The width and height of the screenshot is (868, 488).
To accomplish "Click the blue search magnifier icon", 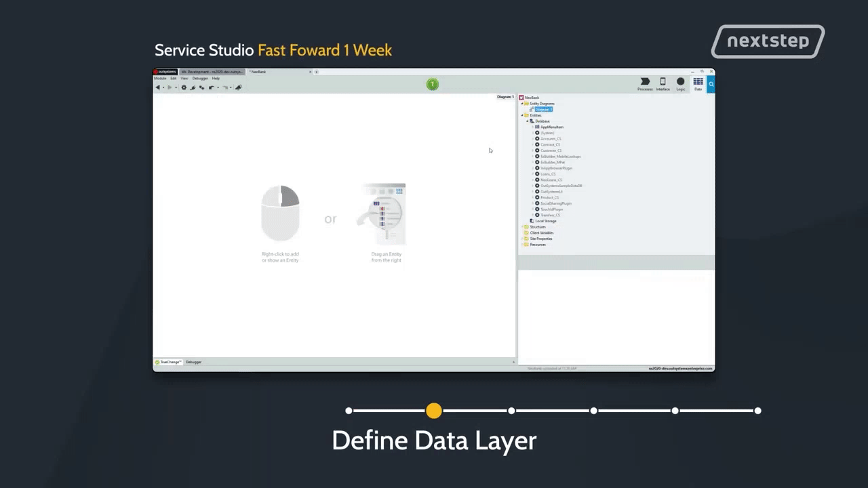I will point(711,84).
